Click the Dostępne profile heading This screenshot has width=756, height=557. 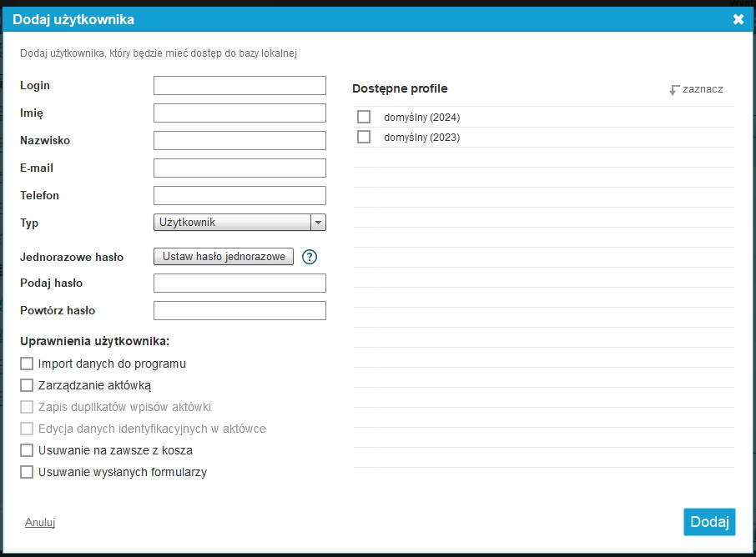pos(400,88)
